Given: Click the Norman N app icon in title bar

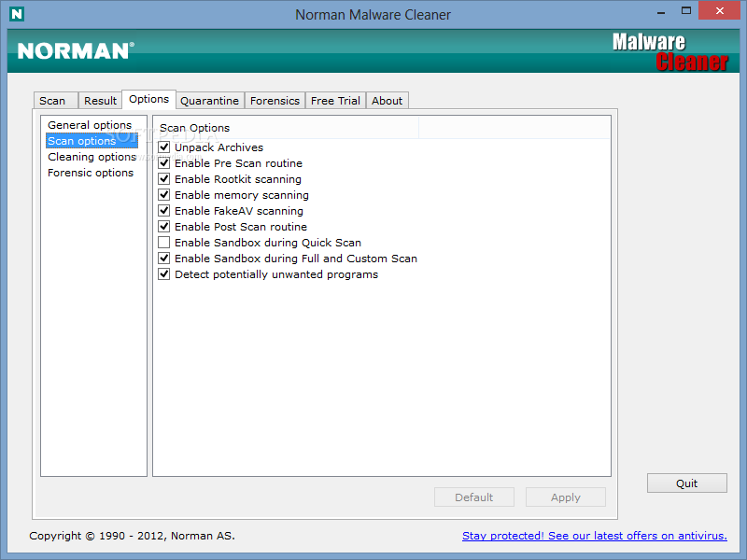Looking at the screenshot, I should tap(17, 14).
